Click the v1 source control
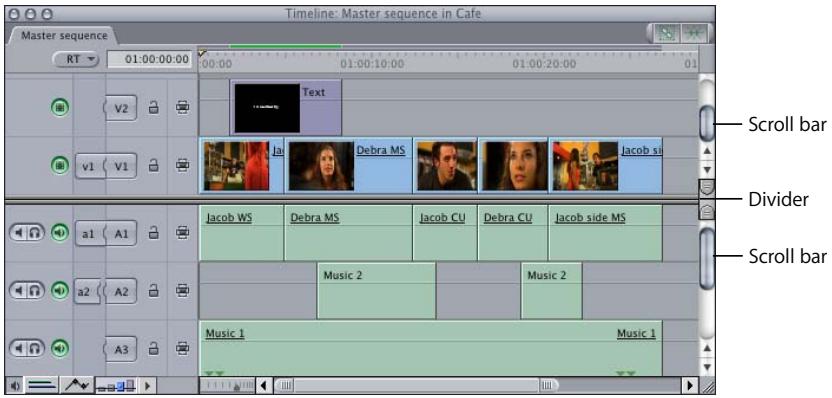Image resolution: width=832 pixels, height=398 pixels. 89,166
